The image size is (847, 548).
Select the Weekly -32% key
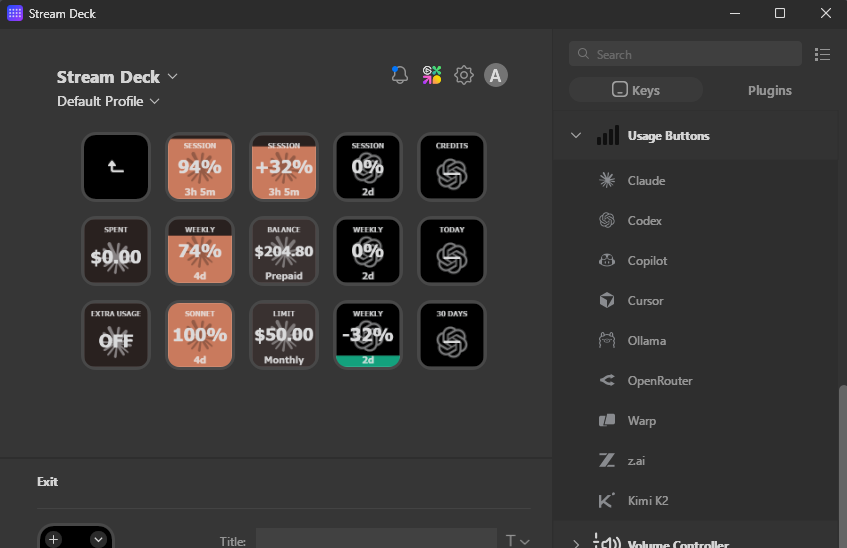point(368,335)
